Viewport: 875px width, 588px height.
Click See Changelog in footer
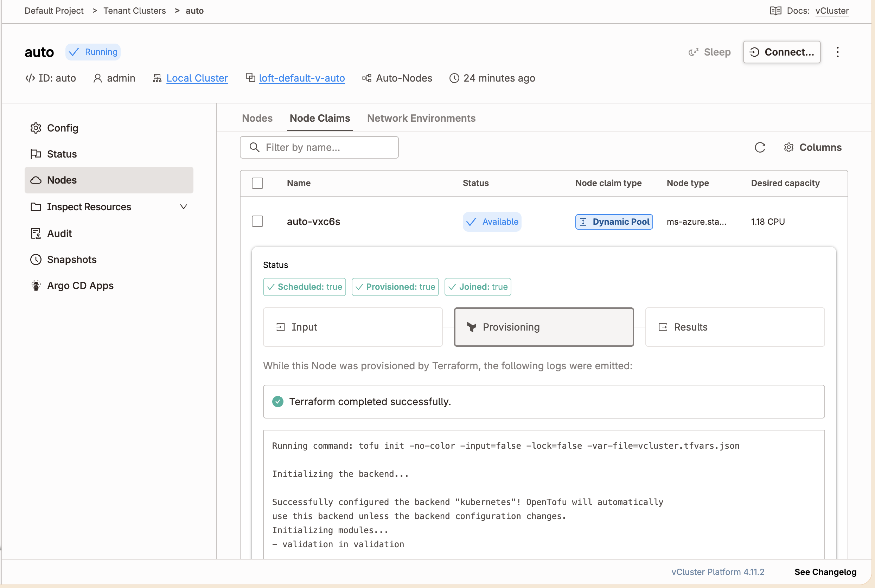[x=825, y=572]
